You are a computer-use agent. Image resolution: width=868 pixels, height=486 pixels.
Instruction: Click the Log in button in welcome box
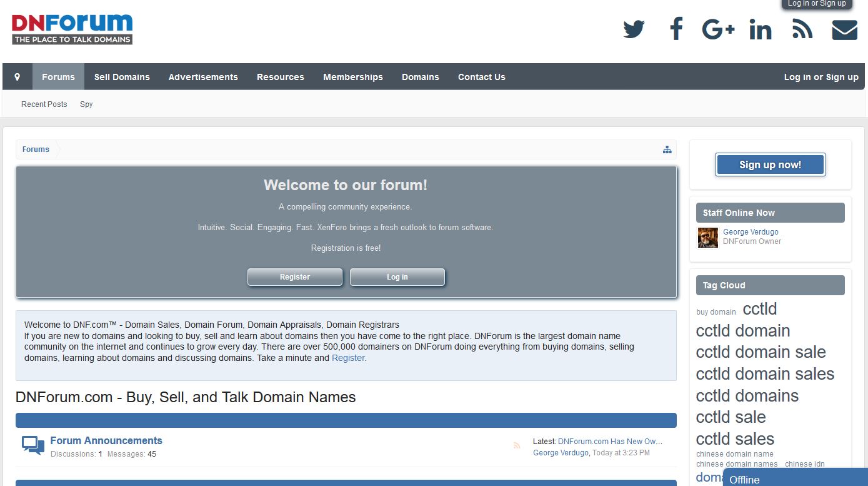(397, 277)
